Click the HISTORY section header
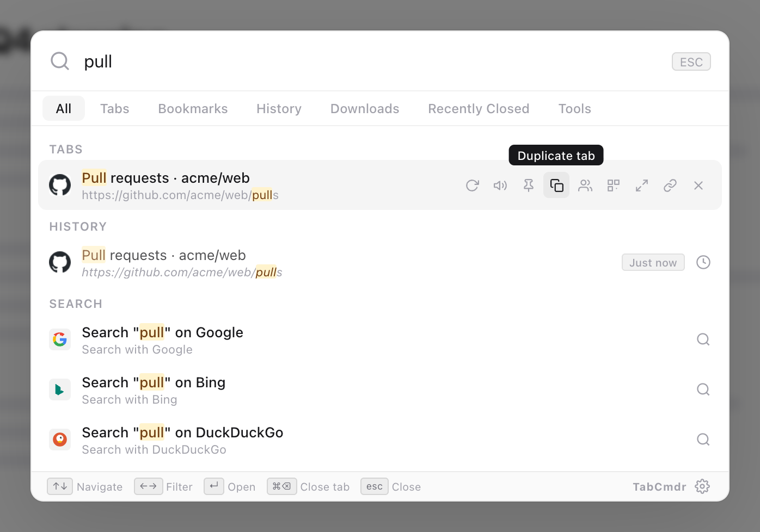The image size is (760, 532). [x=78, y=227]
